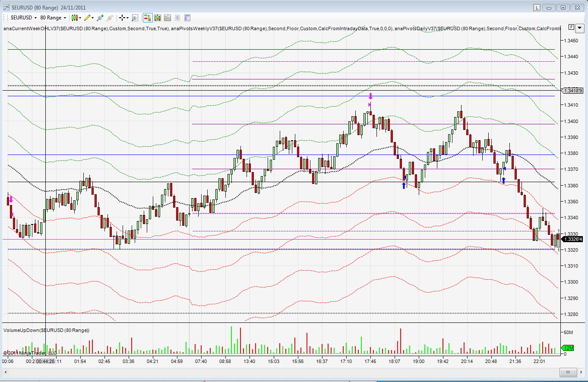
Task: Click the greyed-out zoom out icon
Action: click(x=110, y=18)
